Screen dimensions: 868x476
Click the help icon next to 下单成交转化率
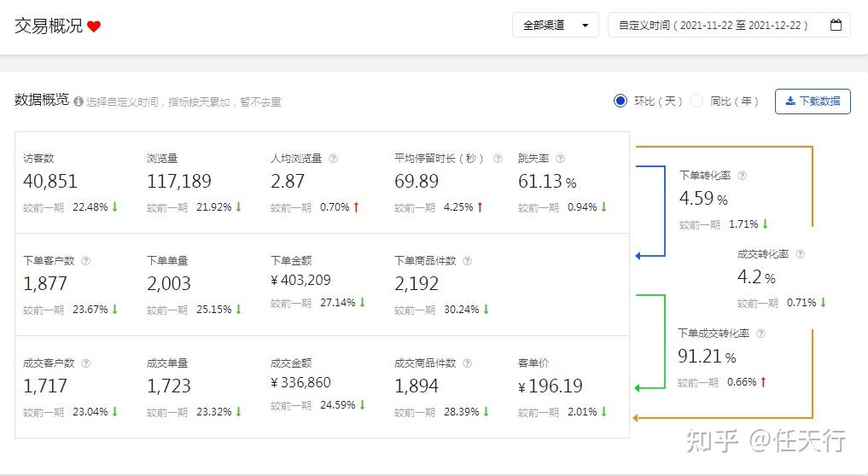pos(760,334)
